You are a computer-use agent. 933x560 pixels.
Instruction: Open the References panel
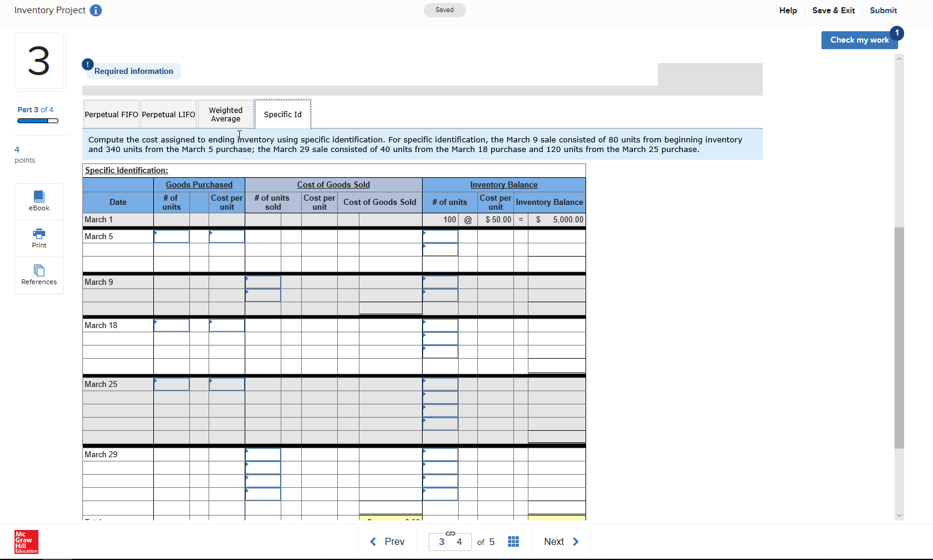(38, 275)
